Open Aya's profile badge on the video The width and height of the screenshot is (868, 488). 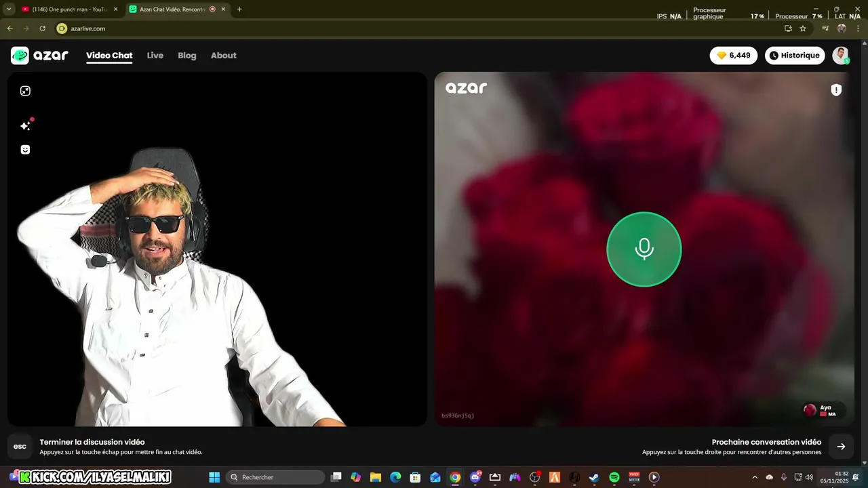[824, 410]
